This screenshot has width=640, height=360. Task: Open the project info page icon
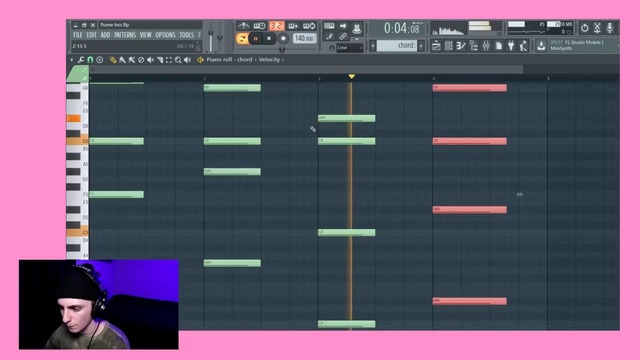point(498,46)
